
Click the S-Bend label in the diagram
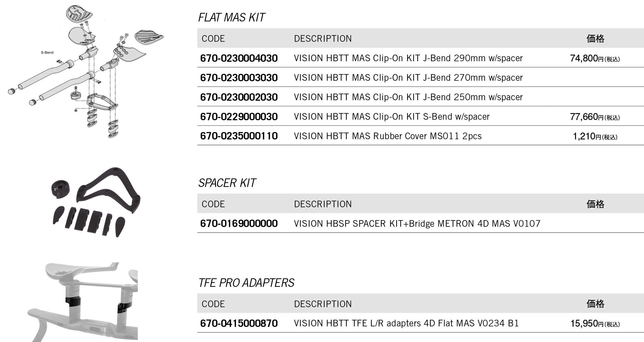click(47, 52)
